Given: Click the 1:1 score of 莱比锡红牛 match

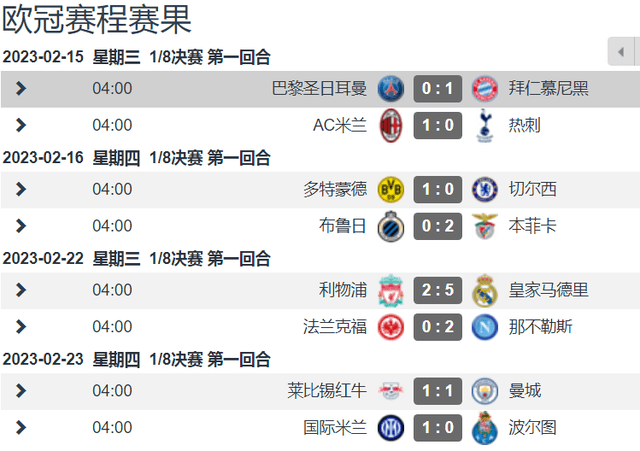Looking at the screenshot, I should [438, 391].
